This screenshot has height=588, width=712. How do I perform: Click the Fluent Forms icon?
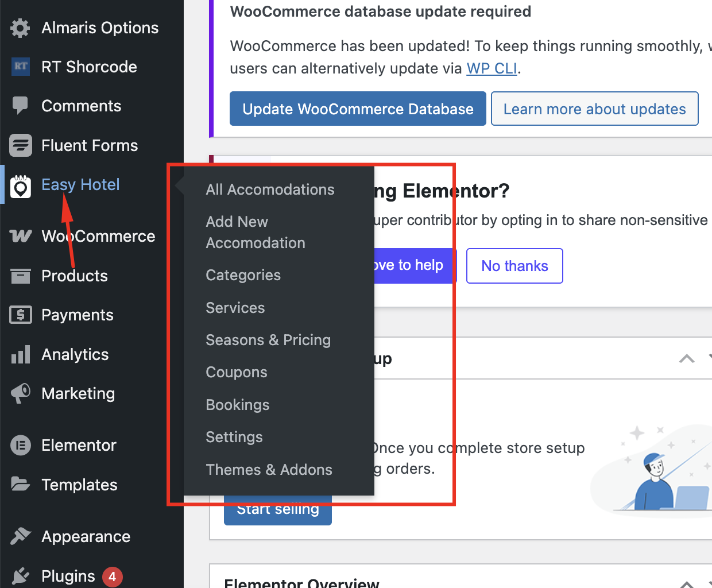(x=21, y=145)
